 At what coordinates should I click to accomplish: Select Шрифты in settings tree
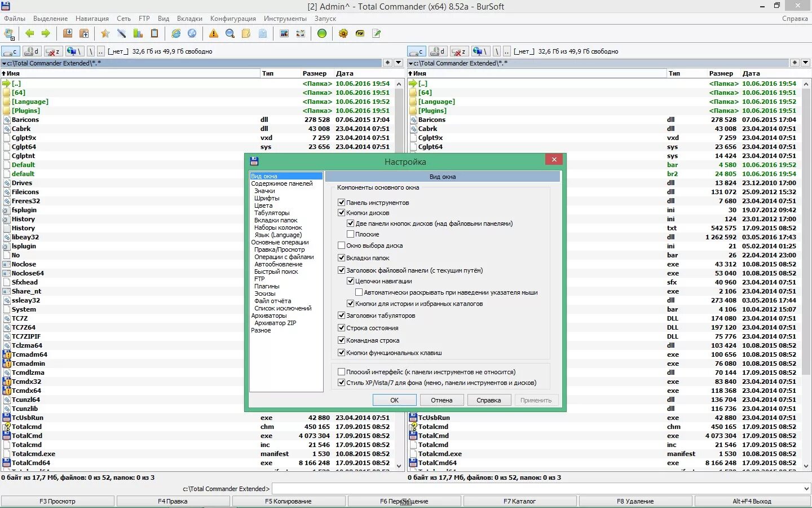click(x=267, y=198)
